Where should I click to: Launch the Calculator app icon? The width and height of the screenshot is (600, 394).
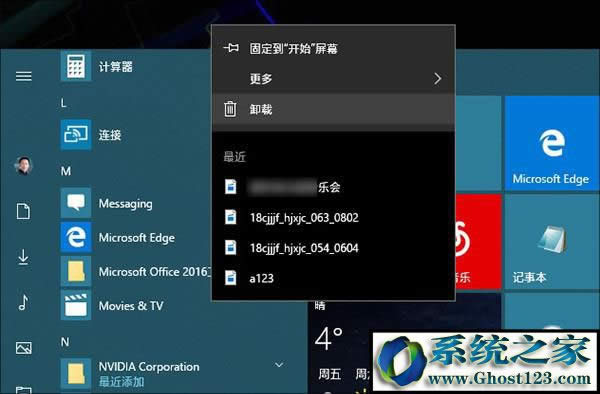point(76,66)
